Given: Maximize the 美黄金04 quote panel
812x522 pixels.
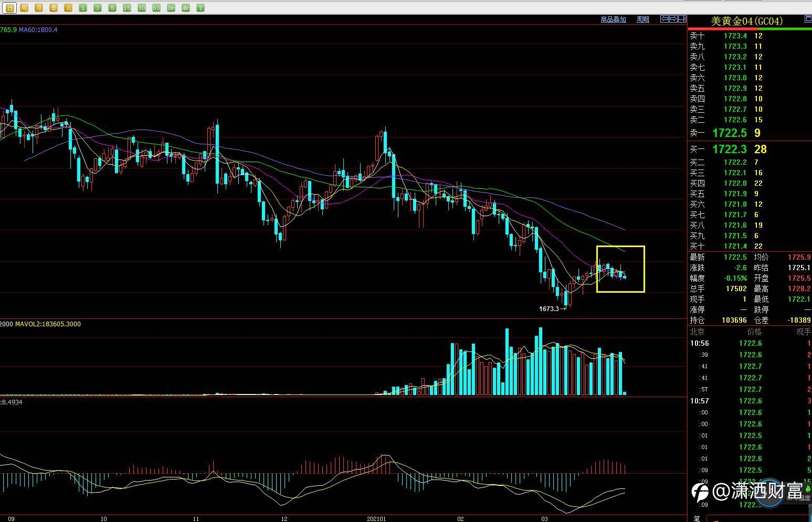Looking at the screenshot, I should tap(808, 19).
